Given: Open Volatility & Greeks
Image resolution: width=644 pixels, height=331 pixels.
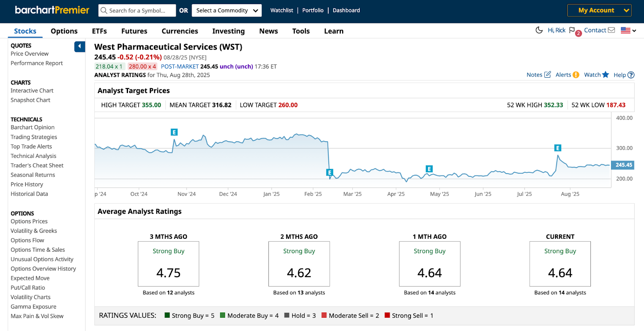Looking at the screenshot, I should 34,231.
